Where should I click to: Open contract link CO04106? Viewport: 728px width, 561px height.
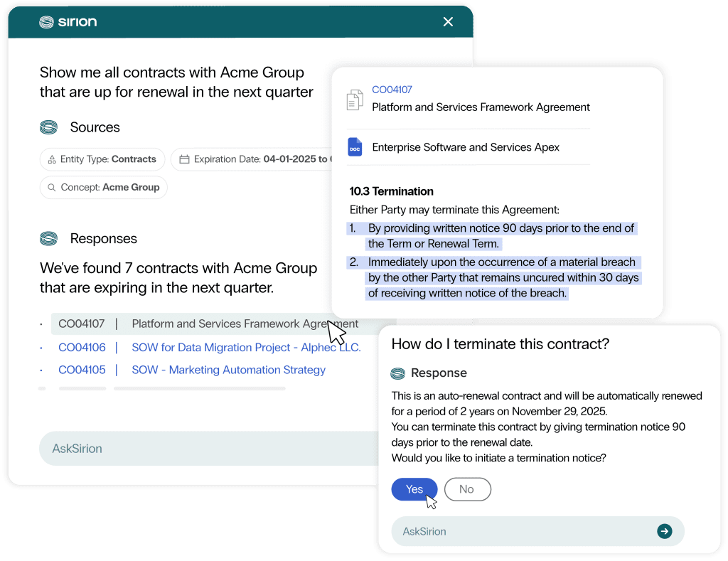[x=82, y=348]
